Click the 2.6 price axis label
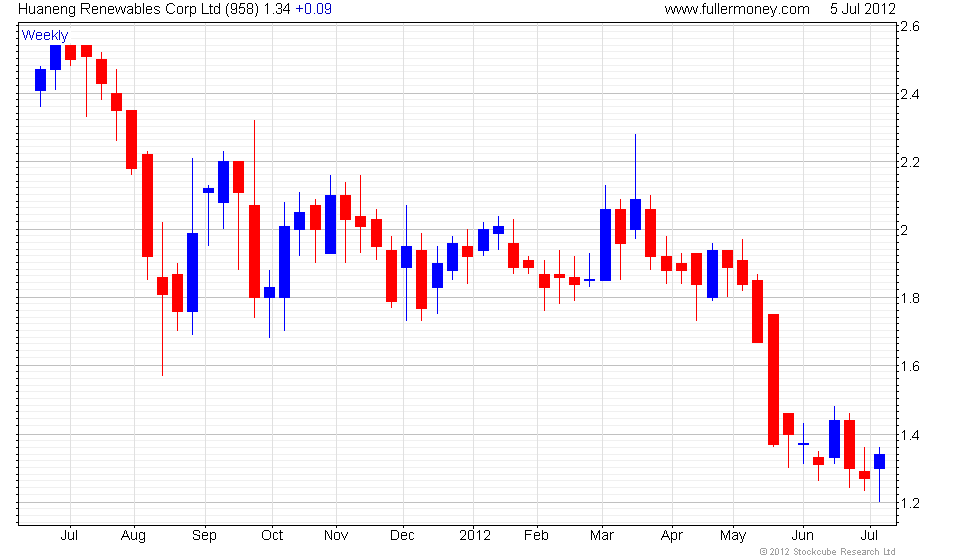The width and height of the screenshot is (980, 560). coord(909,26)
